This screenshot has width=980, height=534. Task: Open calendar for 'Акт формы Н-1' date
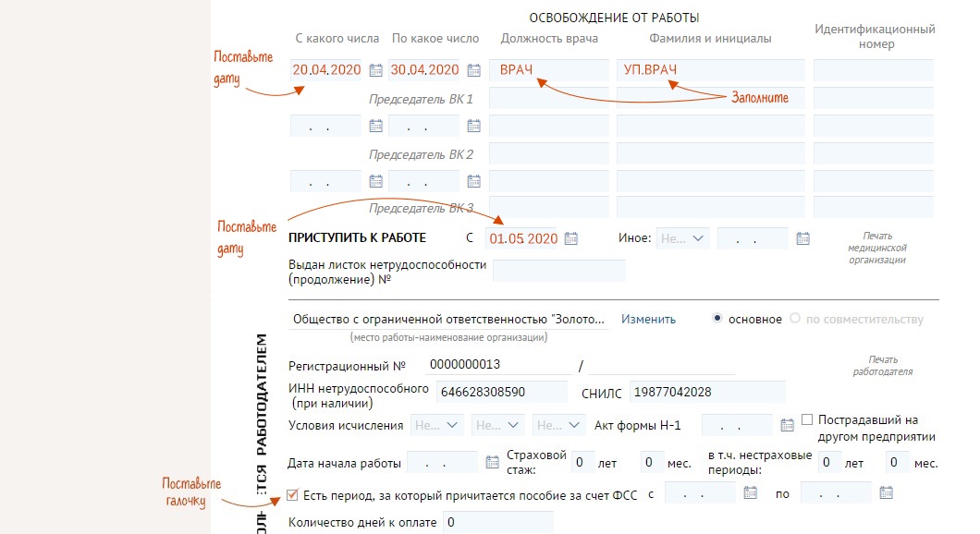pyautogui.click(x=787, y=426)
